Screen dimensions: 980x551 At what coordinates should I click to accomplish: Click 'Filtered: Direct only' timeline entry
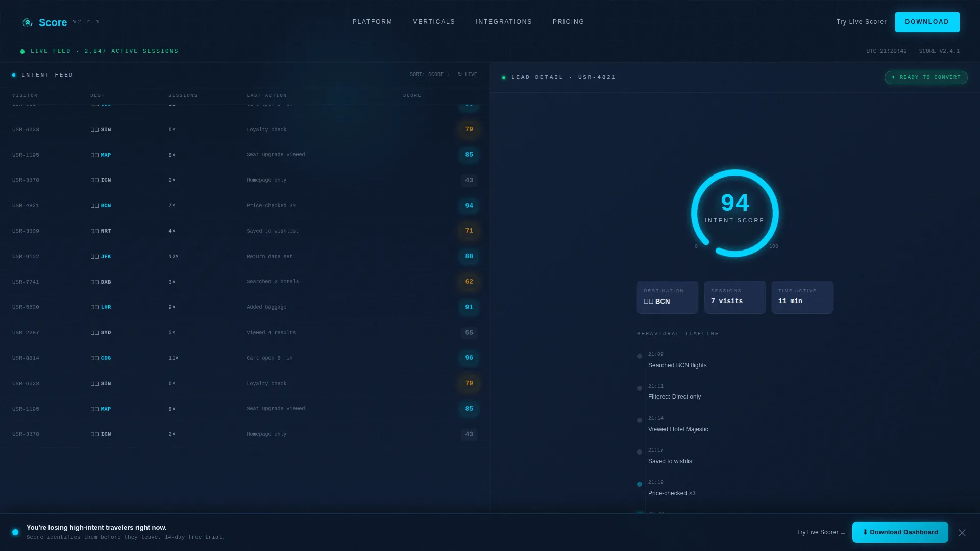click(674, 397)
